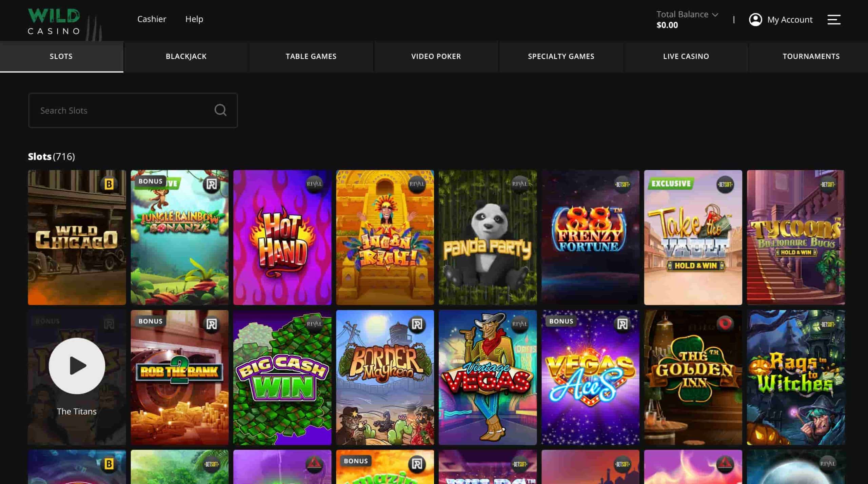Open the Border Mayhem slot
This screenshot has width=868, height=484.
tap(385, 377)
